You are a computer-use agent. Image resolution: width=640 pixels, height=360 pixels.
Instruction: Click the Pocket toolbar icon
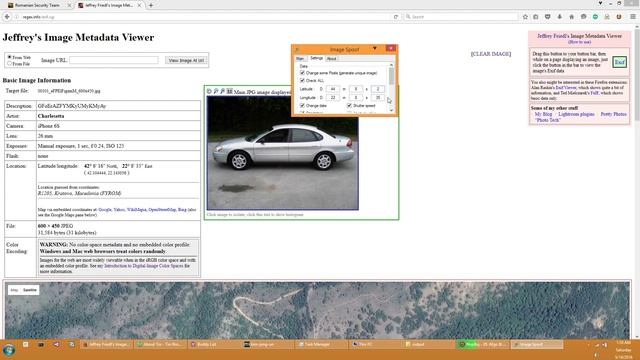pyautogui.click(x=547, y=17)
